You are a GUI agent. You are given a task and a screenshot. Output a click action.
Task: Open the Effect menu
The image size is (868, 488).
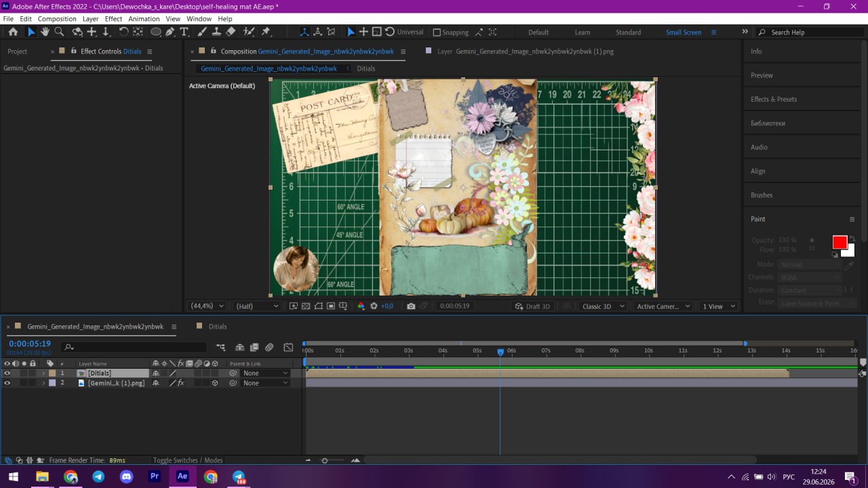(113, 19)
